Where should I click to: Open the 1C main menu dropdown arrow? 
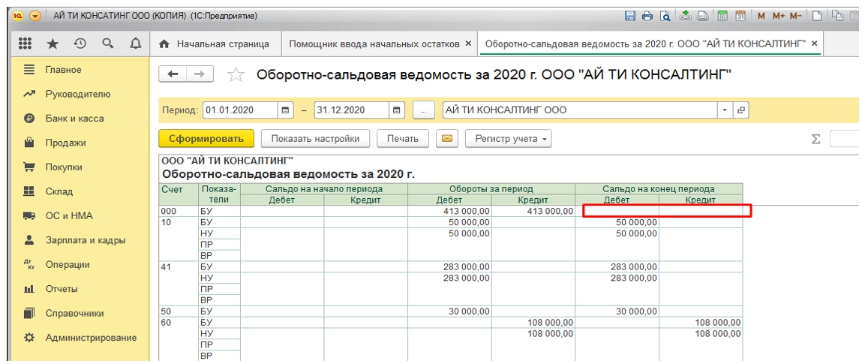coord(35,16)
